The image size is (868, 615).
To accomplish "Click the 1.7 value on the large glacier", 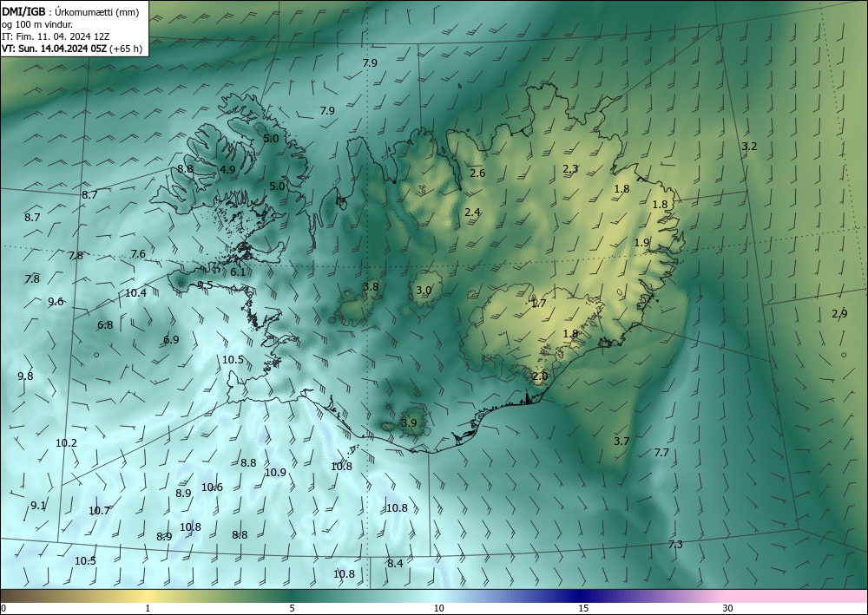I will [x=539, y=303].
